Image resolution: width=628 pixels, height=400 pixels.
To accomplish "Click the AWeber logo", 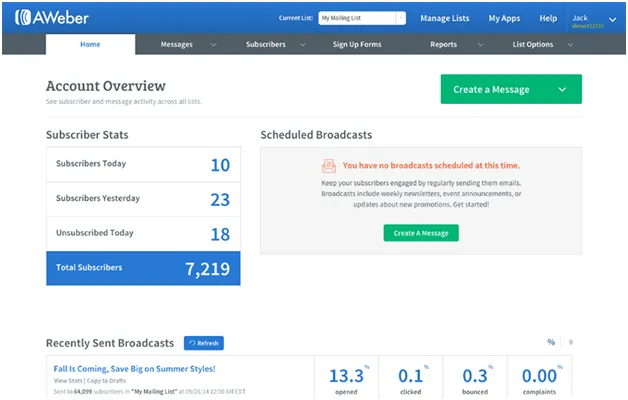I will pyautogui.click(x=52, y=18).
